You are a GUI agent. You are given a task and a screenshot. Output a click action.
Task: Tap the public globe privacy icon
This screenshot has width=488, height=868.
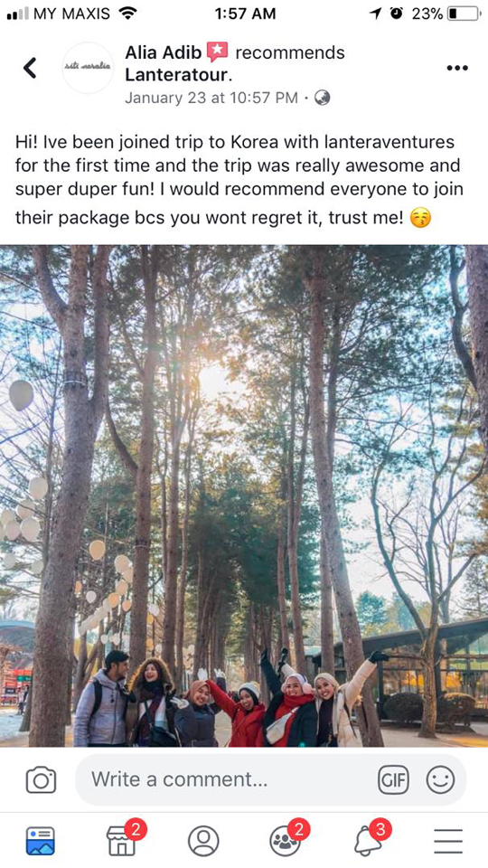322,98
